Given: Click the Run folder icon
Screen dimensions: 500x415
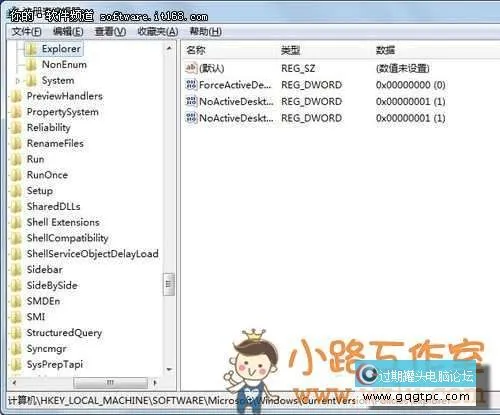Looking at the screenshot, I should (16, 159).
